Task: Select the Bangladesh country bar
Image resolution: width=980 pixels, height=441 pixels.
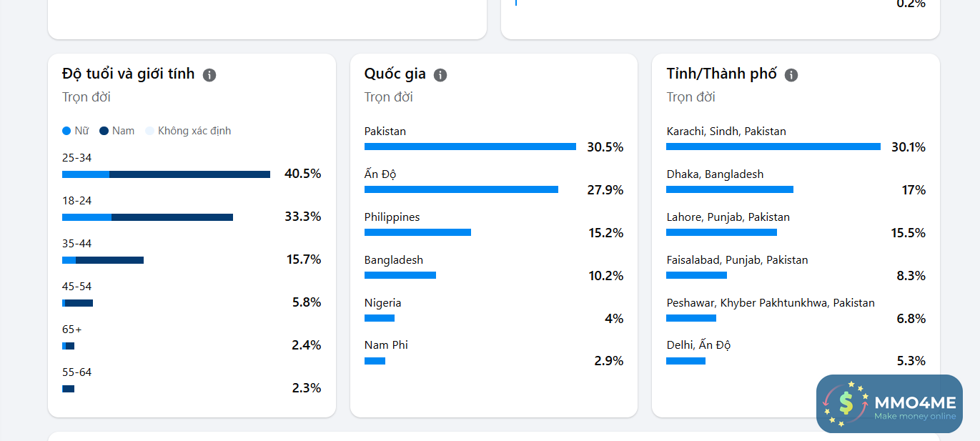Action: (400, 275)
